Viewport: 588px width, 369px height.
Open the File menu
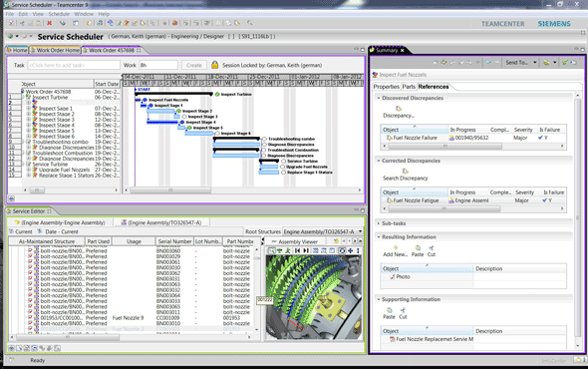[x=10, y=14]
